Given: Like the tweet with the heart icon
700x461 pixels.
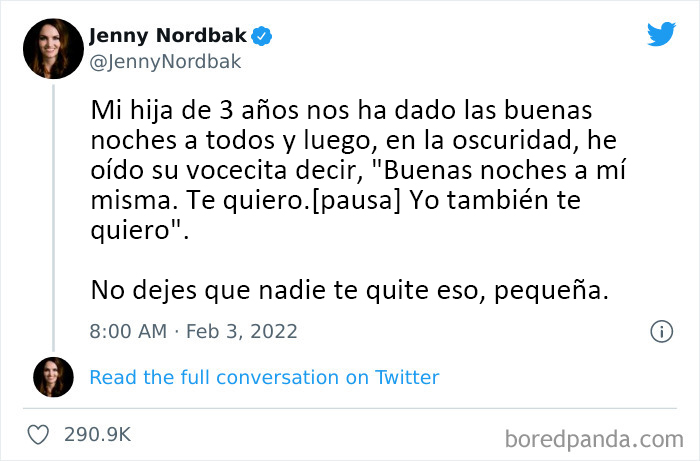Looking at the screenshot, I should (38, 435).
